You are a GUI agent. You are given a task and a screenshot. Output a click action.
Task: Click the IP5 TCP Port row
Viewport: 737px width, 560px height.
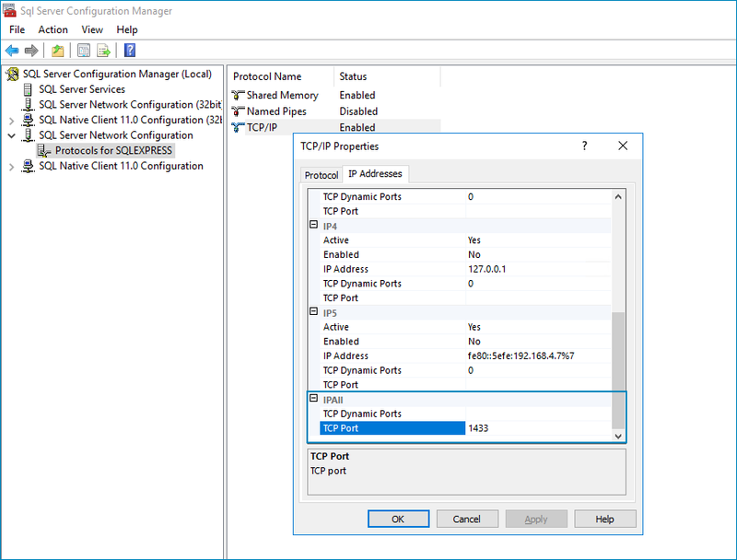tap(465, 385)
